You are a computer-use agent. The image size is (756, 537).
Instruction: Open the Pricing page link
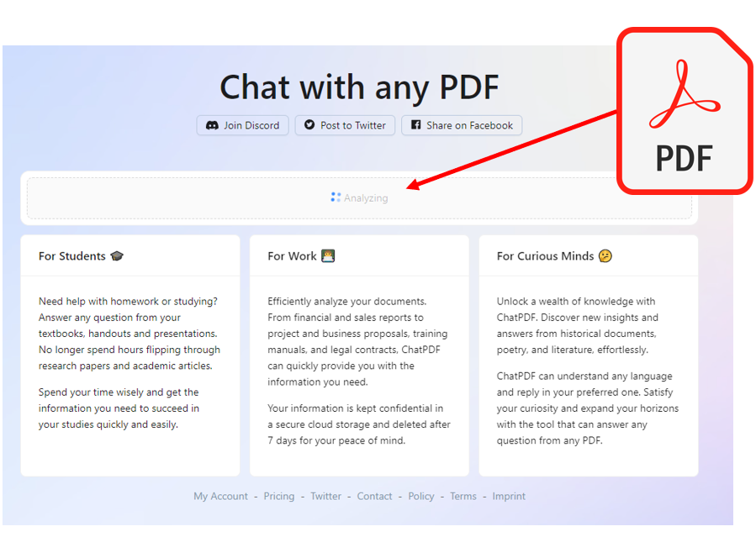[278, 496]
